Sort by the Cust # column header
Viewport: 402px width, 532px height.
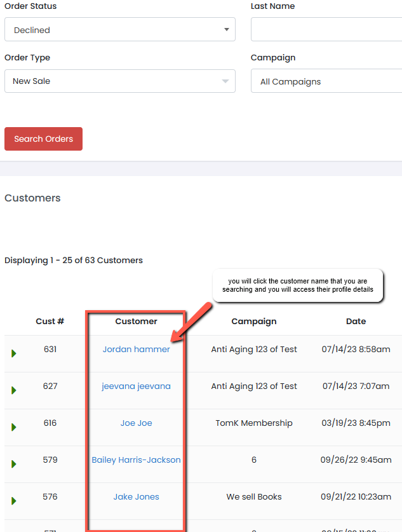coord(50,321)
